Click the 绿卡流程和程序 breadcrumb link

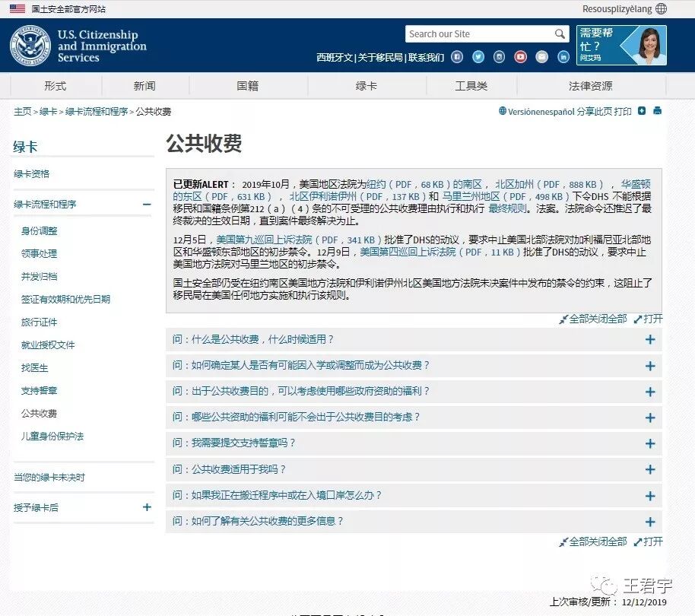click(97, 111)
